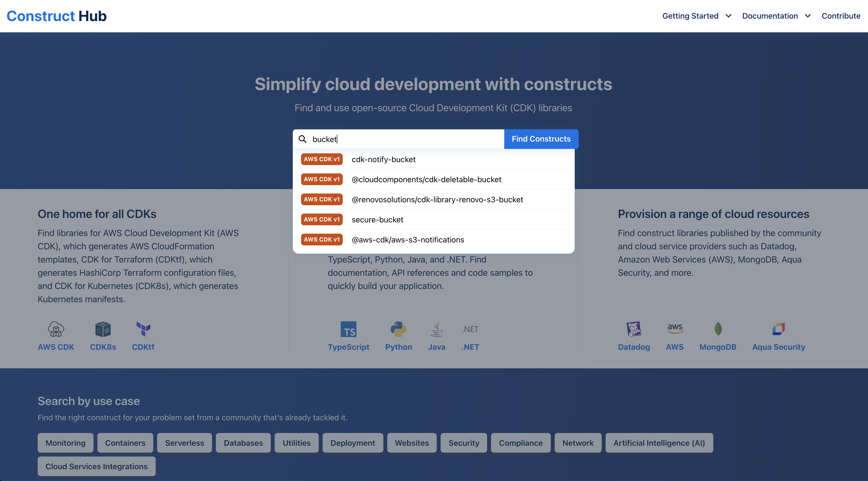Click the Java coffee cup icon
This screenshot has width=868, height=481.
pos(437,329)
